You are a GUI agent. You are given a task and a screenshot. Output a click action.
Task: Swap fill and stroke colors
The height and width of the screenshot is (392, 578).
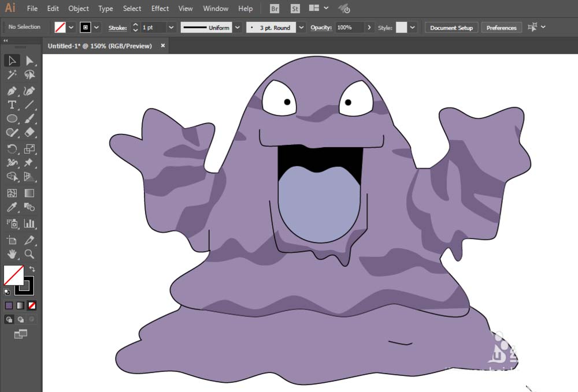pos(32,269)
